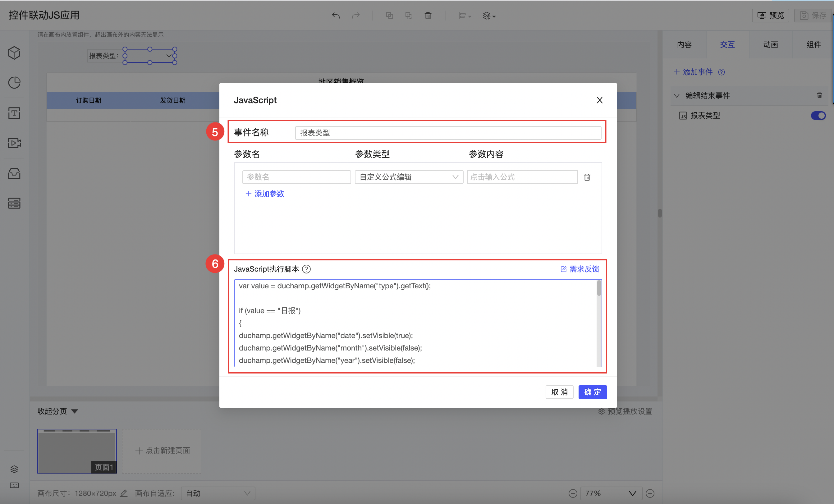Switch to the 动画 tab
The height and width of the screenshot is (504, 834).
click(x=770, y=45)
